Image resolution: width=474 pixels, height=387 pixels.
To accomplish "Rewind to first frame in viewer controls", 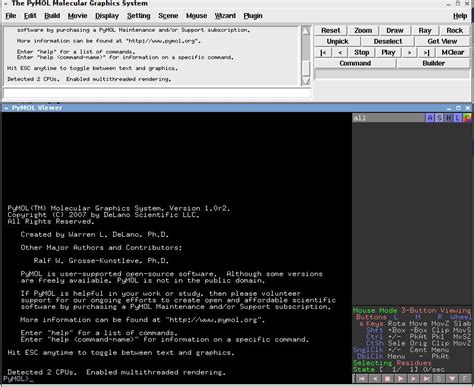I will pyautogui.click(x=362, y=379).
